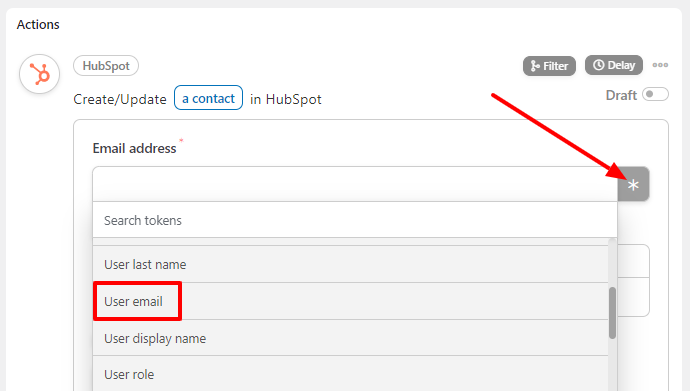Focus the Email address input field
Viewport: 690px width, 391px height.
(355, 184)
